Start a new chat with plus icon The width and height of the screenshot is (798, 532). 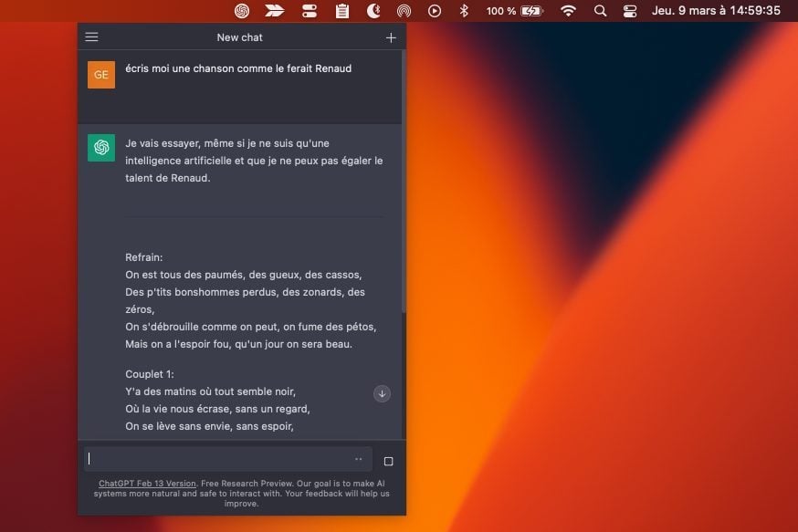391,37
